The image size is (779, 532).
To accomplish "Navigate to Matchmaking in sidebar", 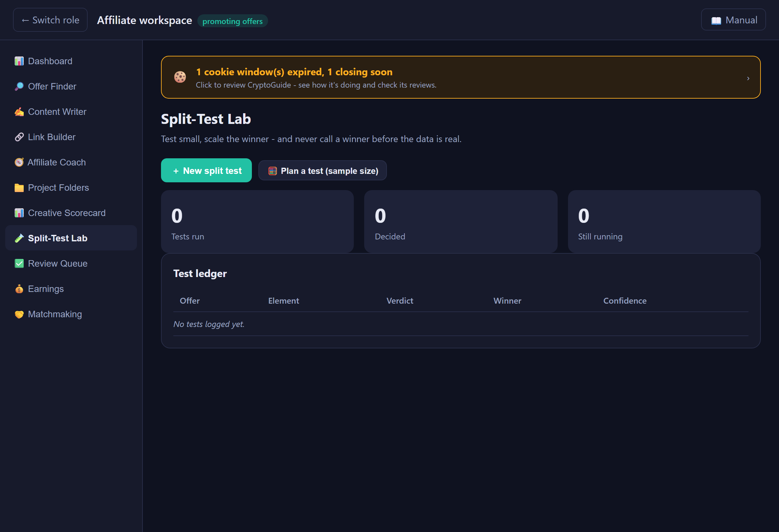I will click(x=71, y=314).
